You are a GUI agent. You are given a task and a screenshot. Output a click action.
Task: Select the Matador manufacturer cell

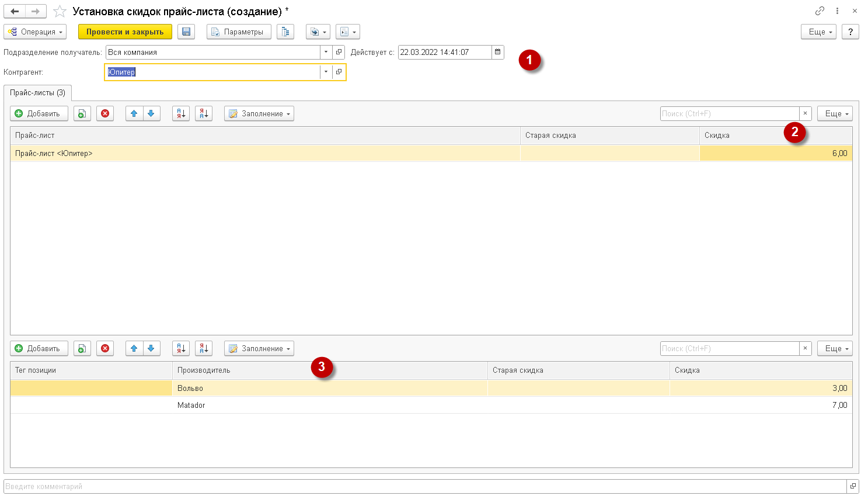pyautogui.click(x=330, y=405)
